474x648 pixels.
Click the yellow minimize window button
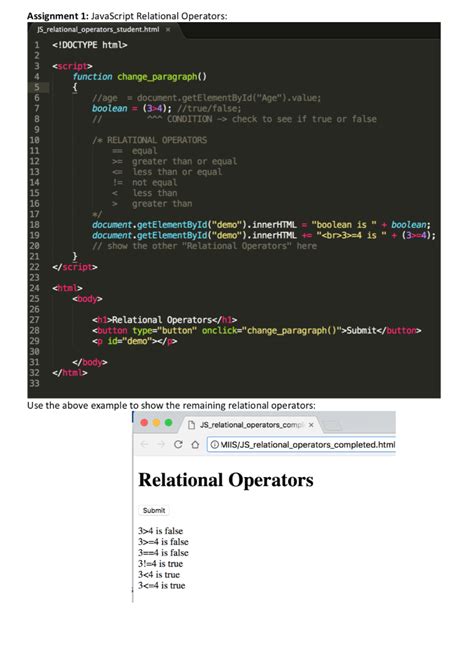tap(157, 422)
